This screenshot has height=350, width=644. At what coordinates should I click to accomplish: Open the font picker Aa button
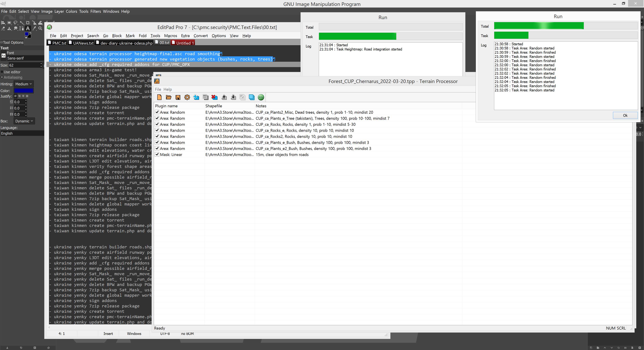click(3, 56)
